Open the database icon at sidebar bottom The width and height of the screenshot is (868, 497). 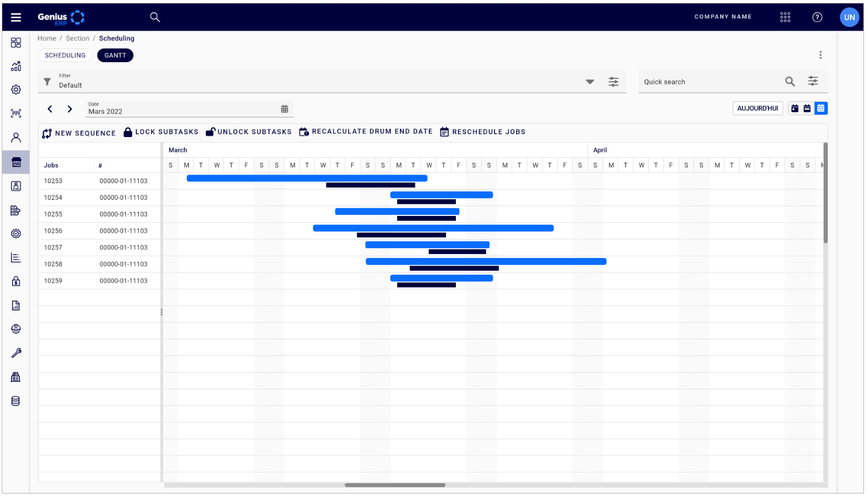click(16, 401)
